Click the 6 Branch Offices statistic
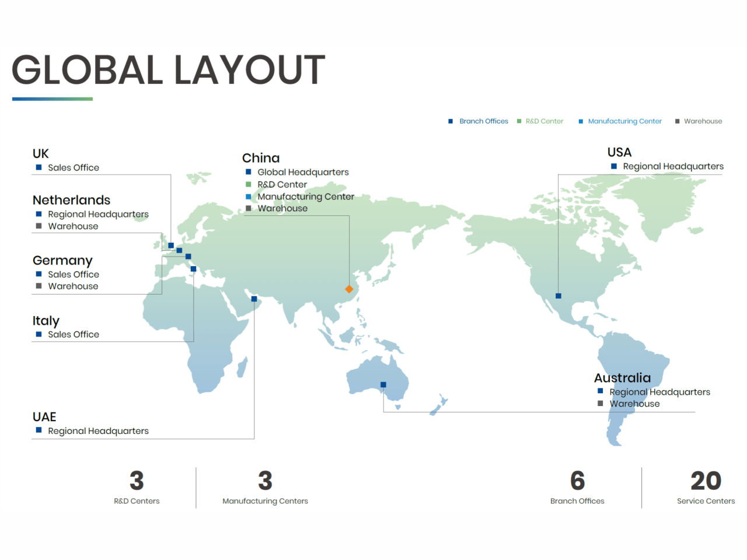 [x=577, y=488]
